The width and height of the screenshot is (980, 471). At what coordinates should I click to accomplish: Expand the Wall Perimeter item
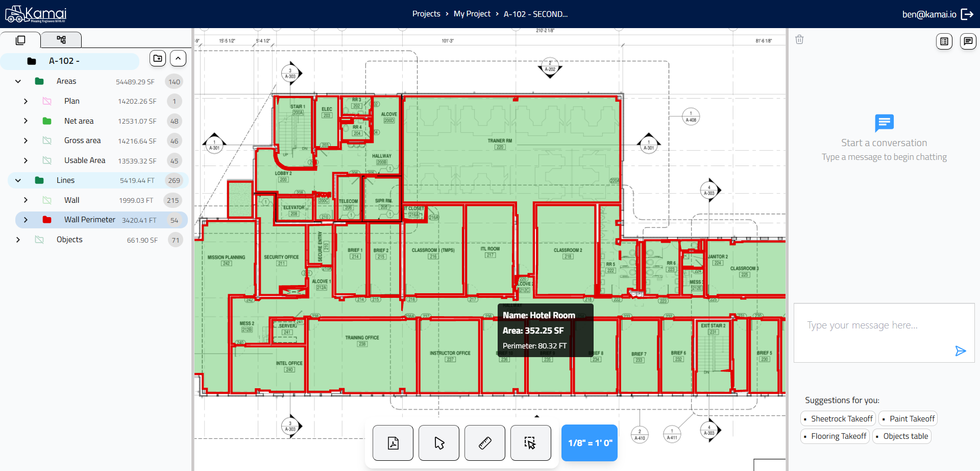click(26, 220)
